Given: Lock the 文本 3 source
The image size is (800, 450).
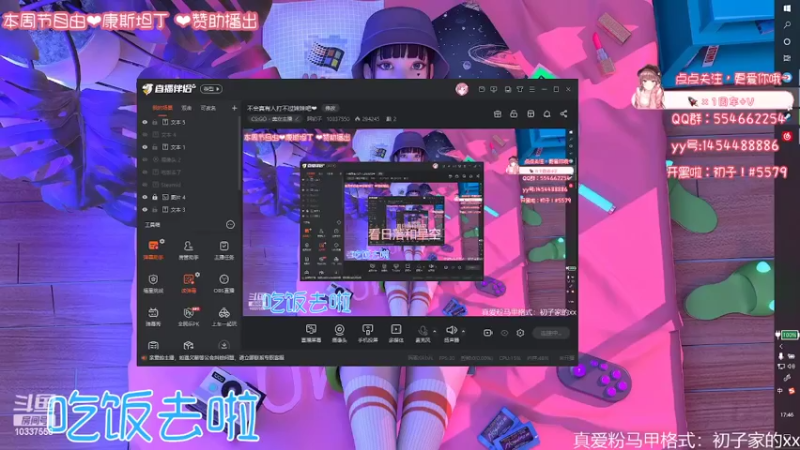Looking at the screenshot, I should click(155, 209).
